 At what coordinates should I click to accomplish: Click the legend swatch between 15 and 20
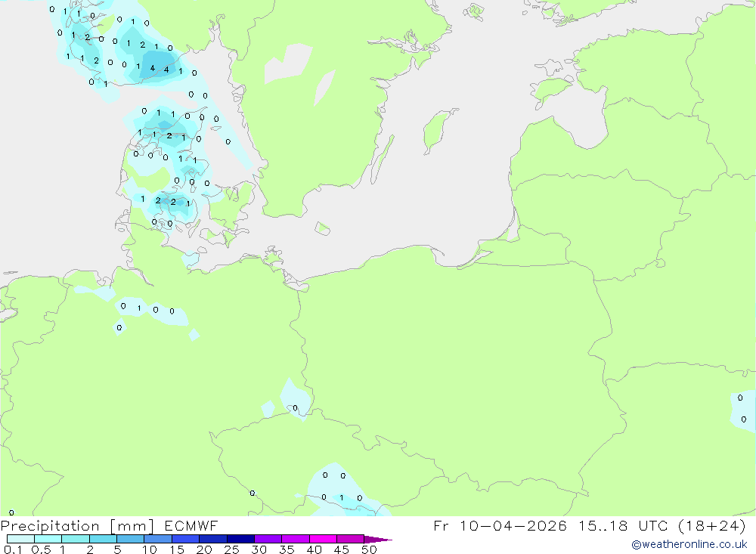tap(186, 539)
